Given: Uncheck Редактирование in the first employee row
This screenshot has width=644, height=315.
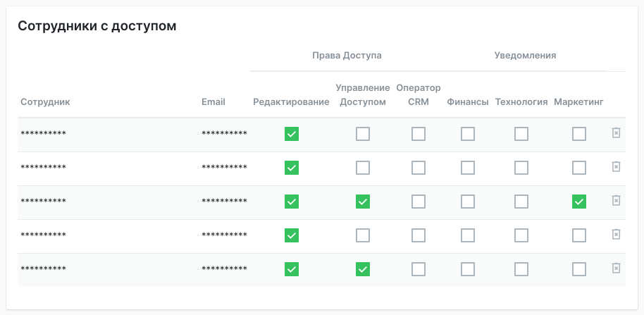Looking at the screenshot, I should [292, 134].
